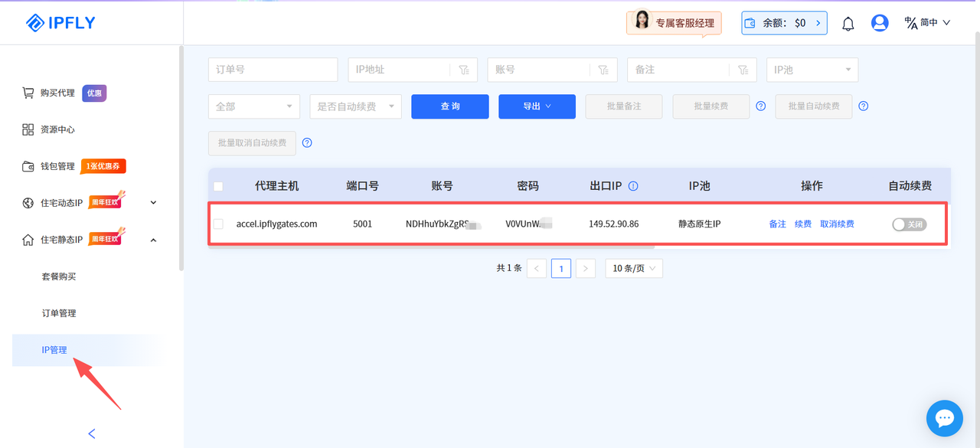Click the 批量续费 button
The image size is (980, 448).
point(711,106)
